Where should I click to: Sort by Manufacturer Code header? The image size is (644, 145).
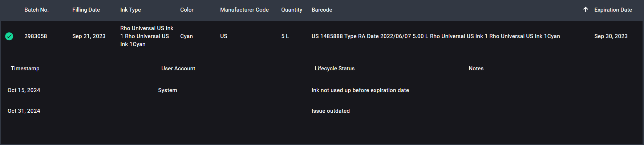click(x=244, y=10)
